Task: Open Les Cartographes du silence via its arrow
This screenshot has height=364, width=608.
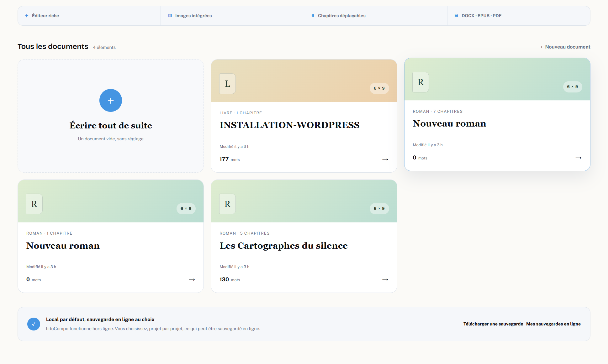Action: click(385, 280)
